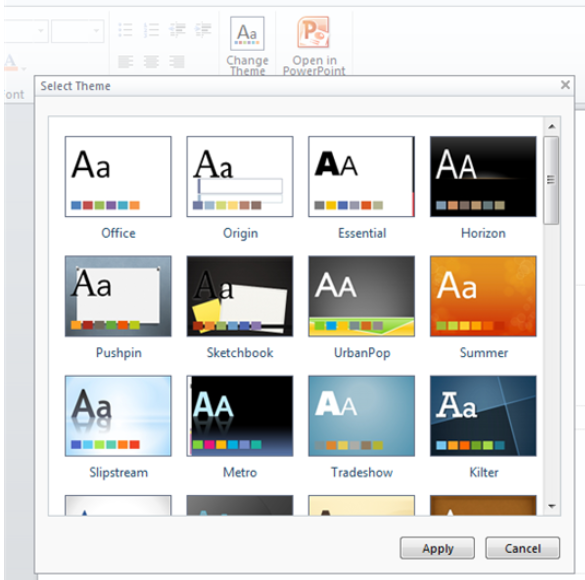Screen dimensions: 585x580
Task: Click the align right icon
Action: pos(177,62)
